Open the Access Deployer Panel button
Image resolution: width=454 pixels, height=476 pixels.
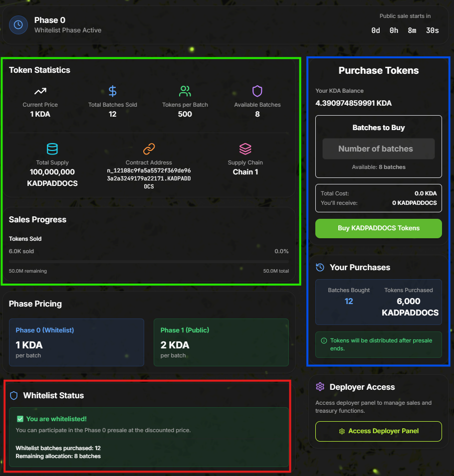point(378,431)
